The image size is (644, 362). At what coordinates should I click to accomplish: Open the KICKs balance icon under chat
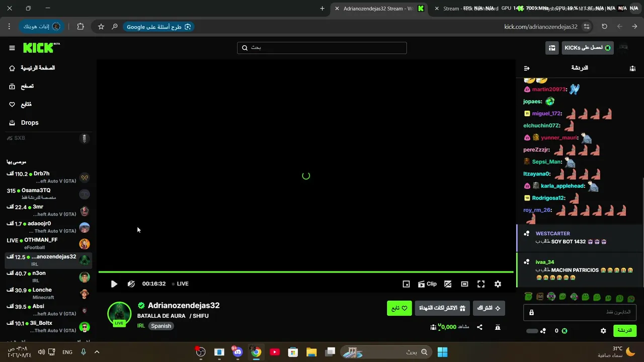click(x=565, y=331)
